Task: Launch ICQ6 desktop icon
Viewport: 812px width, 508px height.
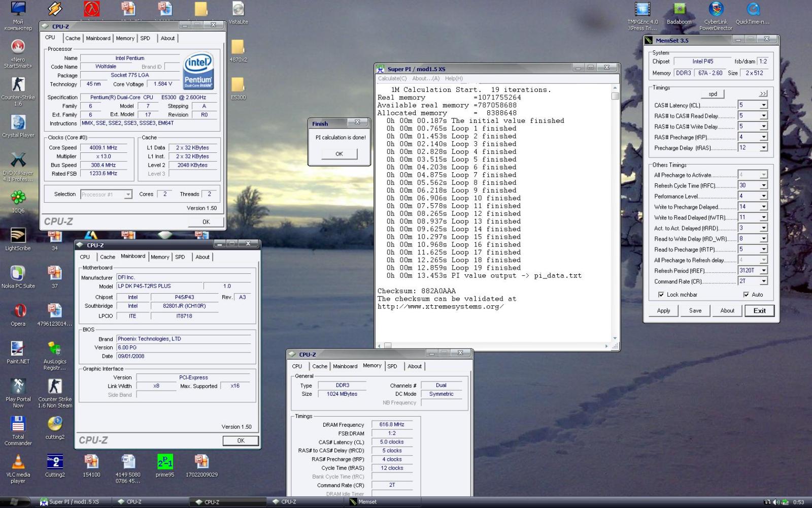Action: tap(18, 202)
